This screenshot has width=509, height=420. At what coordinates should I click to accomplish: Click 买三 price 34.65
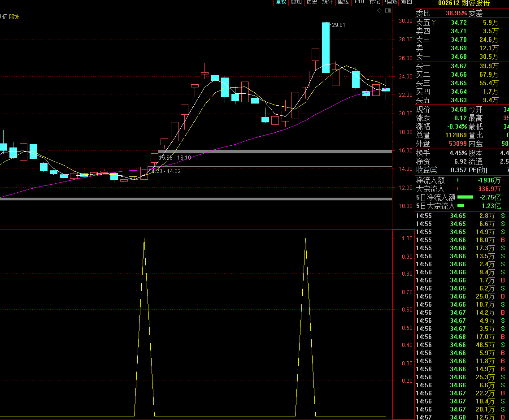click(459, 83)
